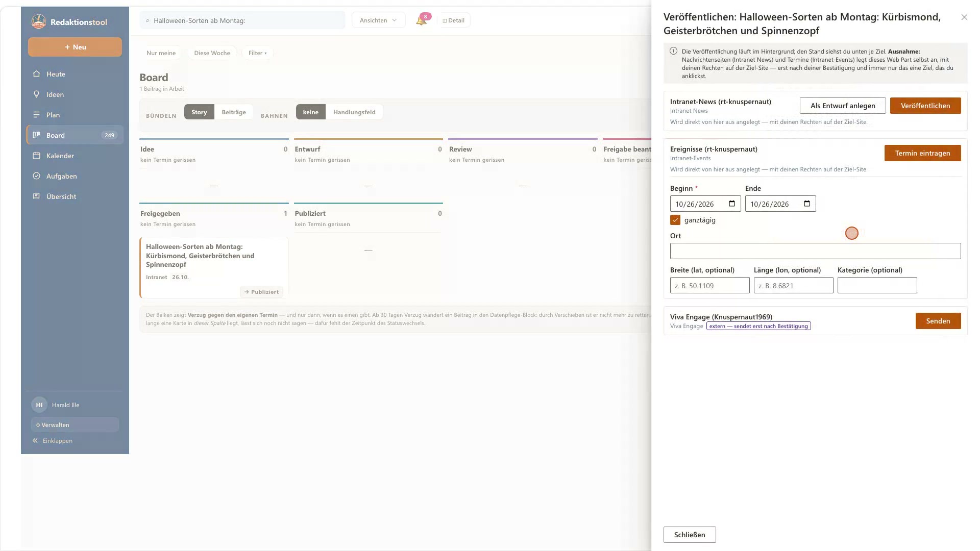Screen dimensions: 980x551
Task: Collapse sidebar via Einklappen
Action: pyautogui.click(x=53, y=441)
